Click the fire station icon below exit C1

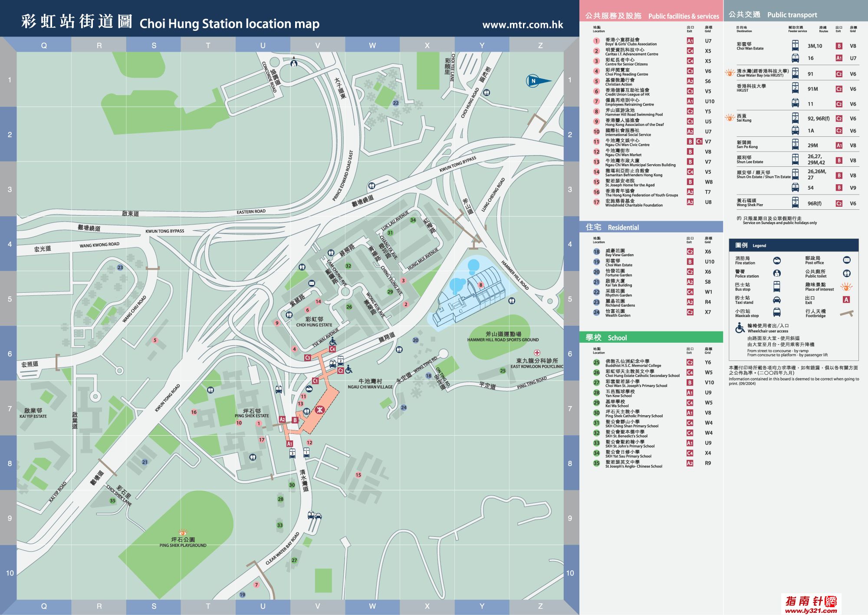coord(309,388)
